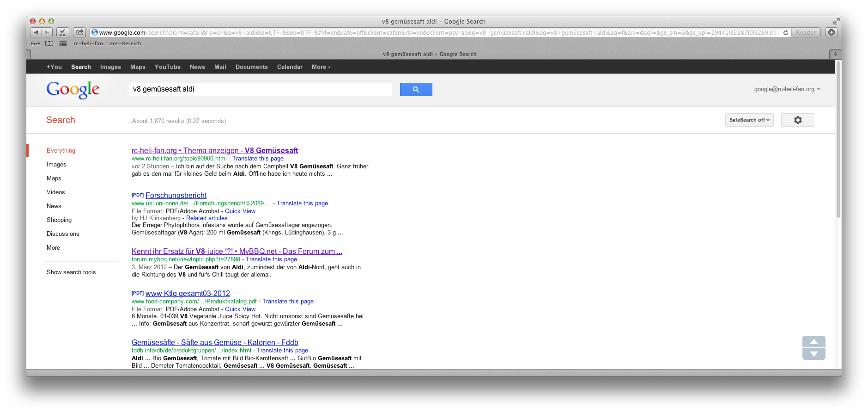The height and width of the screenshot is (413, 868).
Task: Open YouTube in the Google bar
Action: (168, 67)
